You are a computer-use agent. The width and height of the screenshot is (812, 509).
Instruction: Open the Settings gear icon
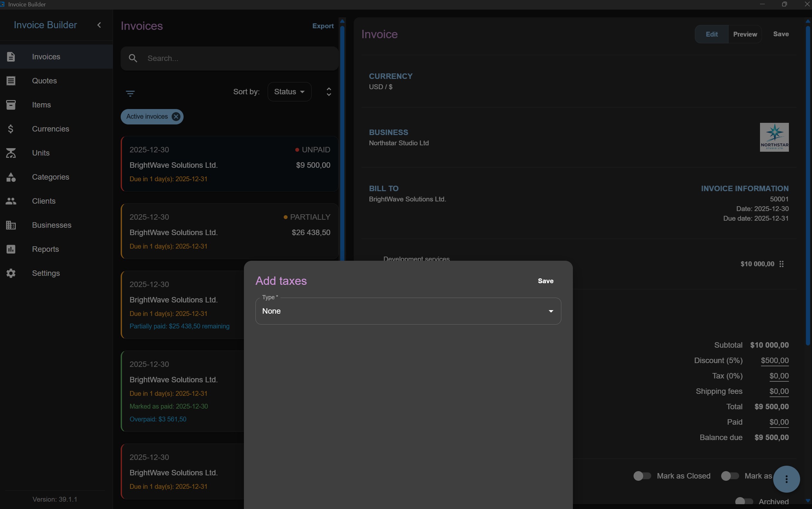click(x=11, y=273)
